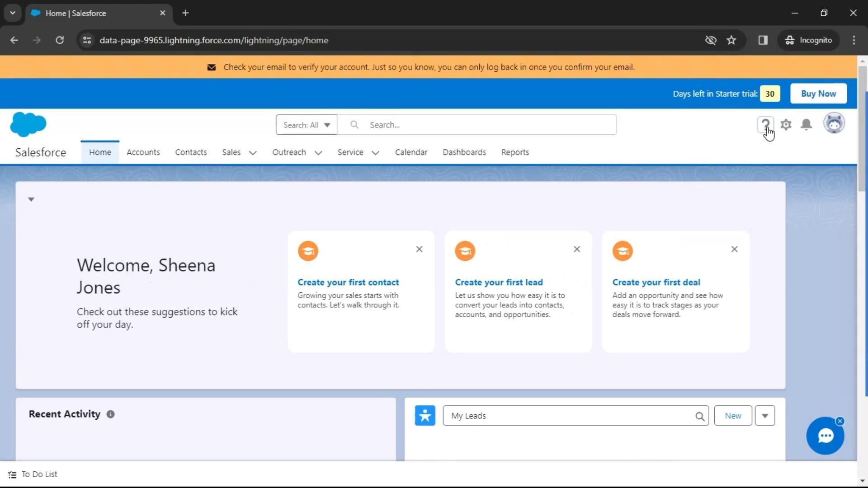Open the Create your first lead link
Viewport: 868px width, 488px height.
coord(499,282)
